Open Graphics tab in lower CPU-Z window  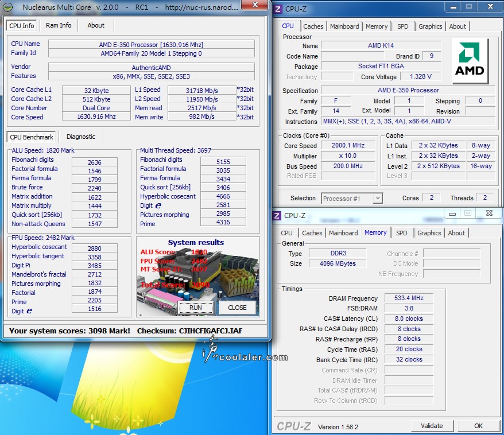pyautogui.click(x=429, y=233)
